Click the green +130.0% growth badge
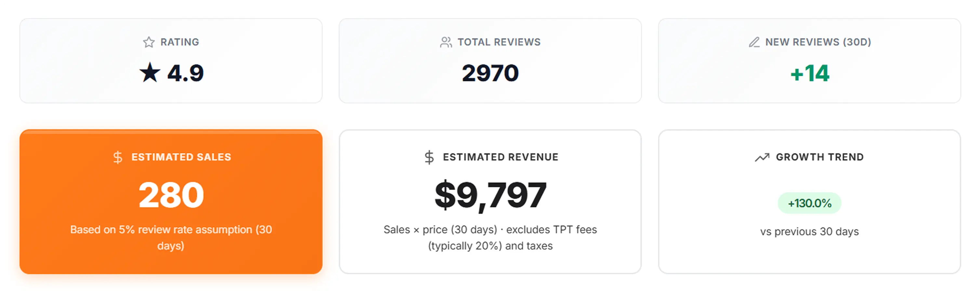 [x=809, y=203]
